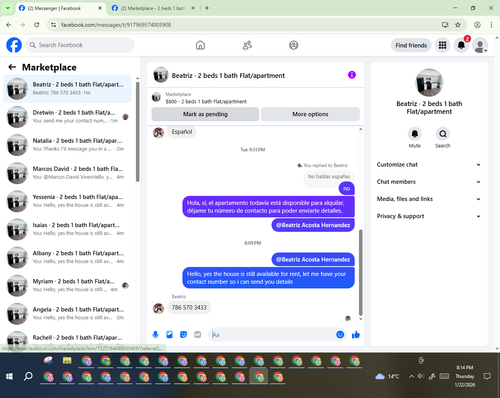Go to Facebook home icon
The width and height of the screenshot is (500, 398).
[x=200, y=45]
